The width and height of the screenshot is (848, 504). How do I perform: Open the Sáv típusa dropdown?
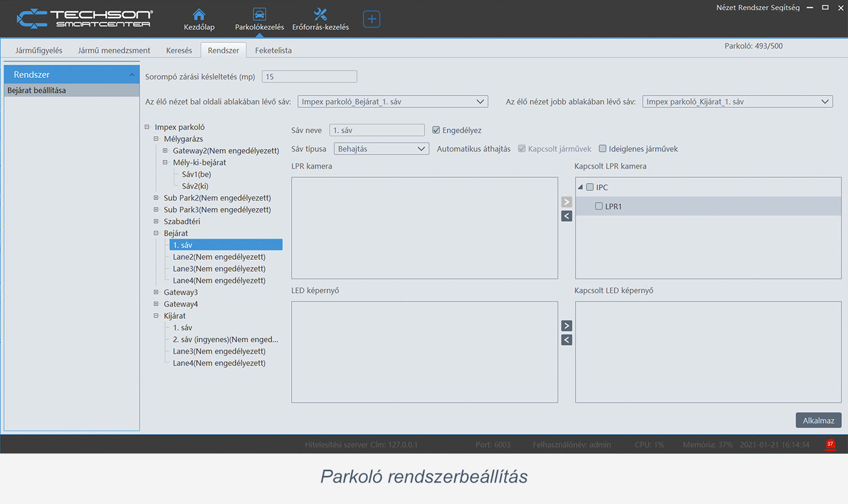coord(381,149)
